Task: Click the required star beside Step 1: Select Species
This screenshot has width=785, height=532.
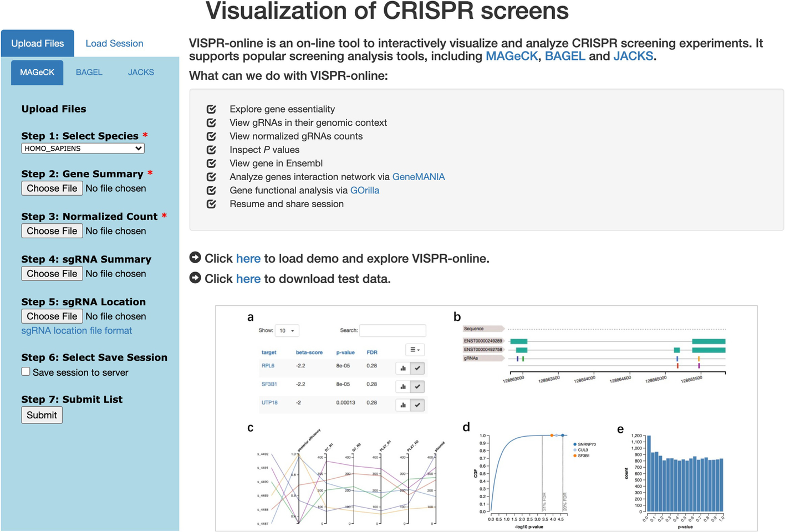Action: coord(145,135)
